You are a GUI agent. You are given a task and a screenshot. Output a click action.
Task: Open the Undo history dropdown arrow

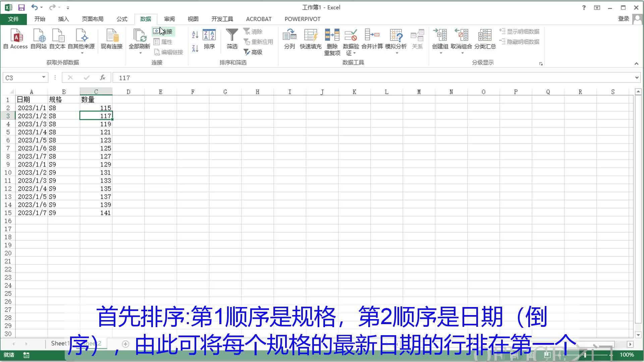pyautogui.click(x=41, y=7)
